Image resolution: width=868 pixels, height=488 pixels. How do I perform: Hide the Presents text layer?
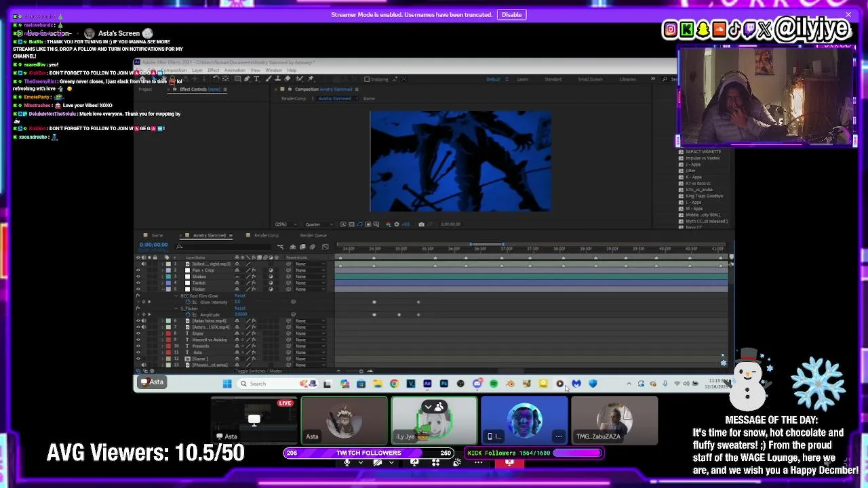(138, 346)
